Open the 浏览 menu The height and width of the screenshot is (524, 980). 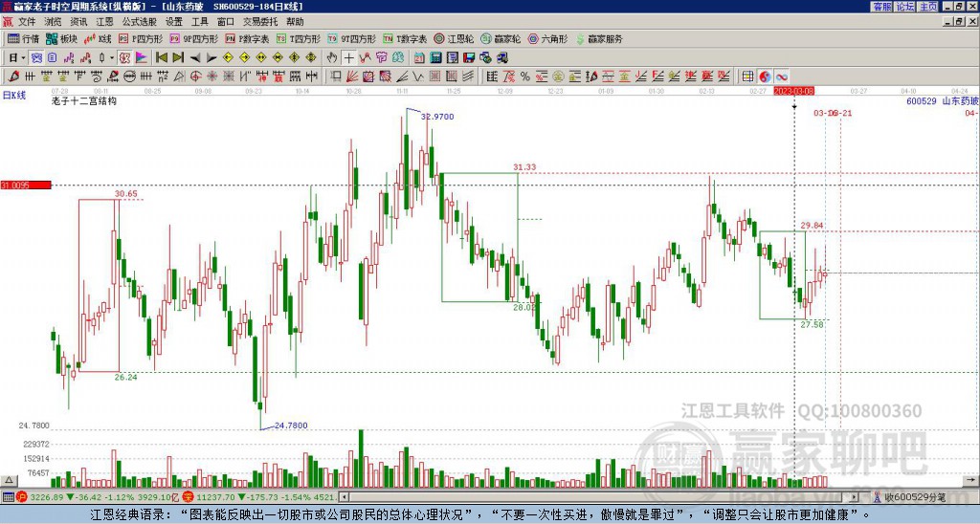[53, 22]
